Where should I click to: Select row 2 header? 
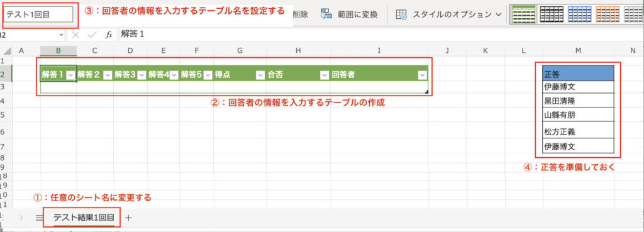tap(6, 74)
